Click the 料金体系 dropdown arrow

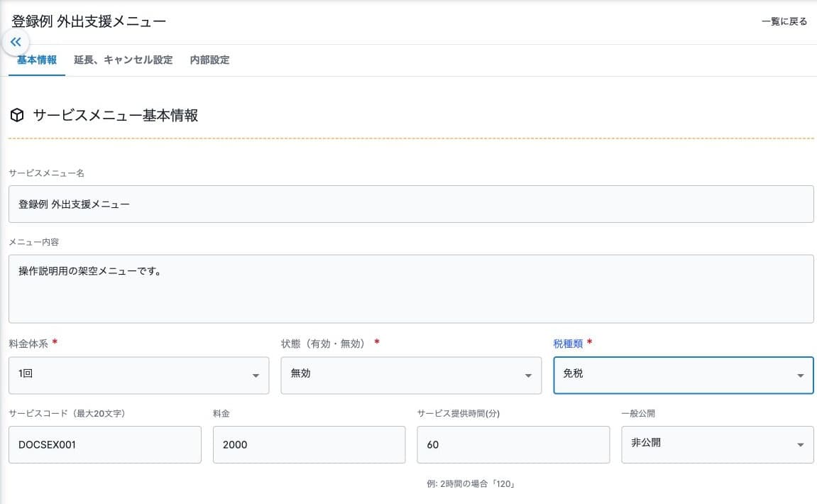[256, 376]
